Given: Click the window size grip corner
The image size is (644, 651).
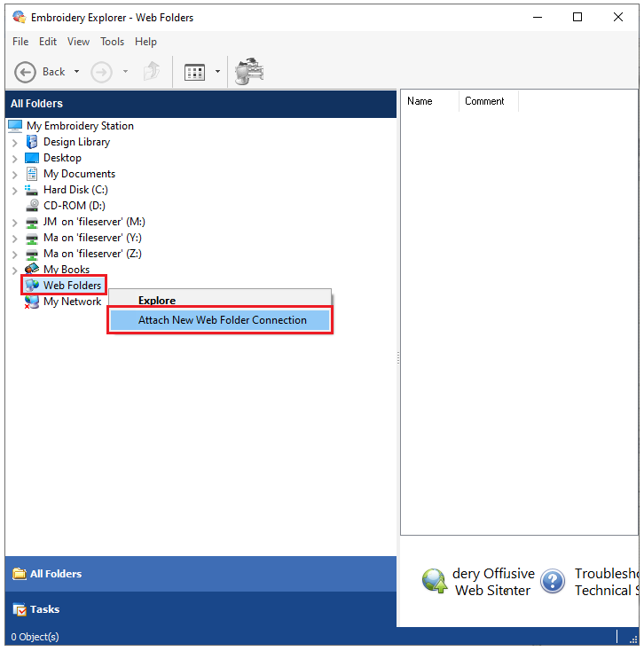Looking at the screenshot, I should pyautogui.click(x=633, y=639).
